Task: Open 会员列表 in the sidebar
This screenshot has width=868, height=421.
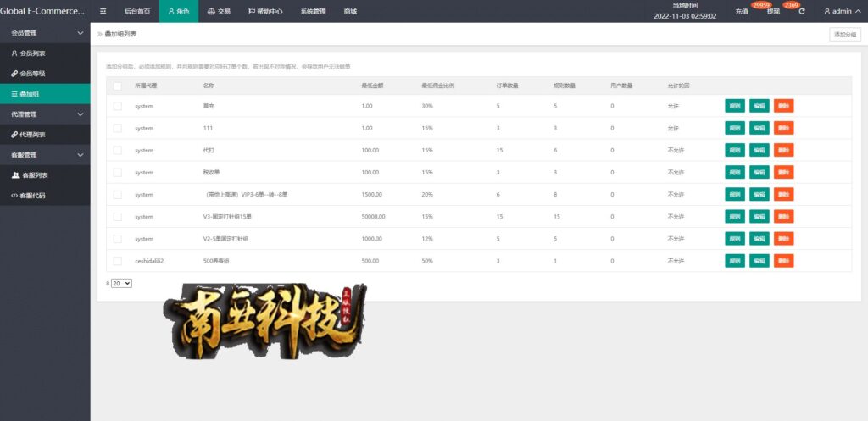Action: (x=45, y=53)
